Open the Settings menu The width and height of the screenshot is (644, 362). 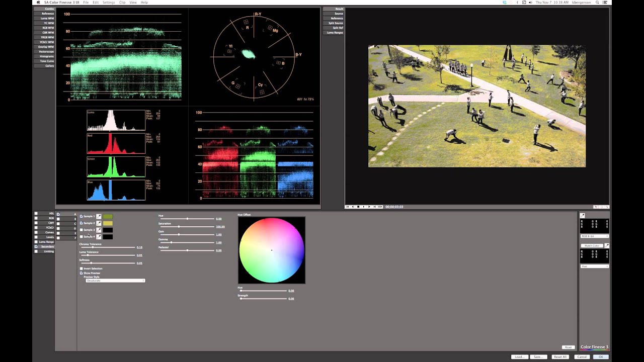pos(109,3)
